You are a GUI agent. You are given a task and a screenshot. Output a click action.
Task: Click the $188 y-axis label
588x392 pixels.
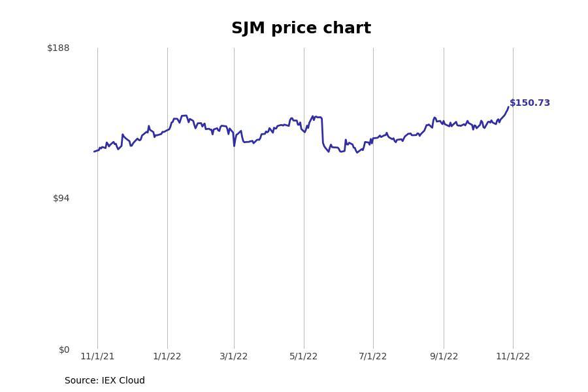[x=58, y=48]
